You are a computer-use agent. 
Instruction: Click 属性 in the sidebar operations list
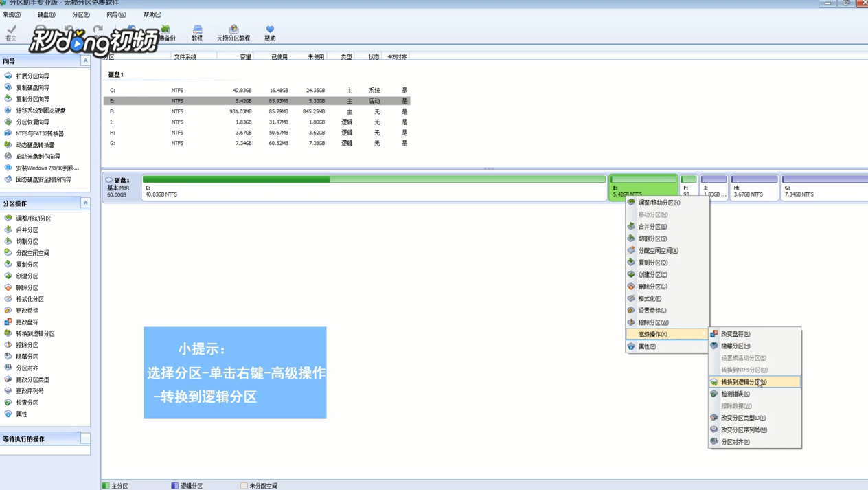(x=21, y=414)
